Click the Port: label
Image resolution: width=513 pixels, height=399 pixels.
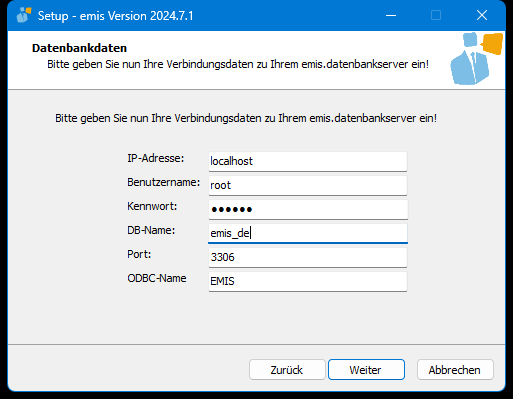pyautogui.click(x=139, y=254)
